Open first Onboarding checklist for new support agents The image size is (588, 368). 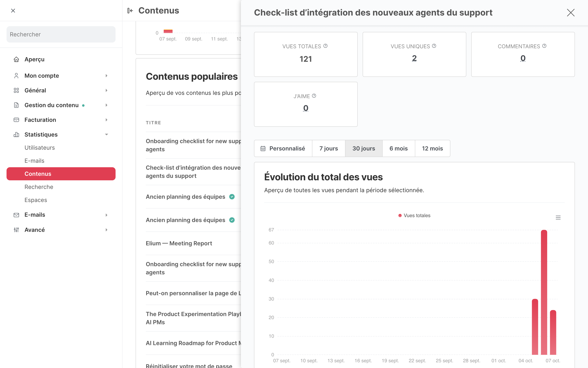pos(193,145)
